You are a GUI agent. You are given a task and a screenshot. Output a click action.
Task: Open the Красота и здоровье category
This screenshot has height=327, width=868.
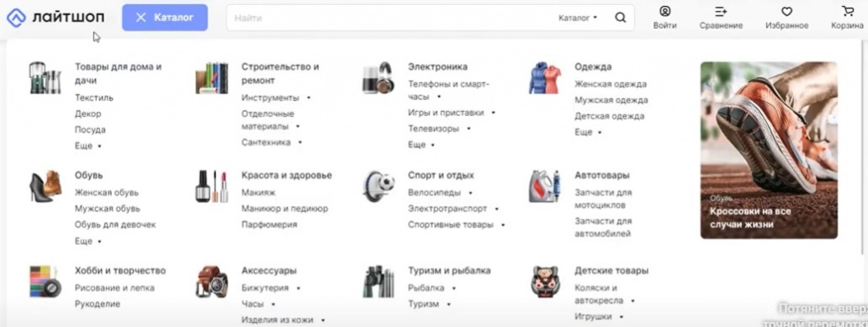[287, 175]
